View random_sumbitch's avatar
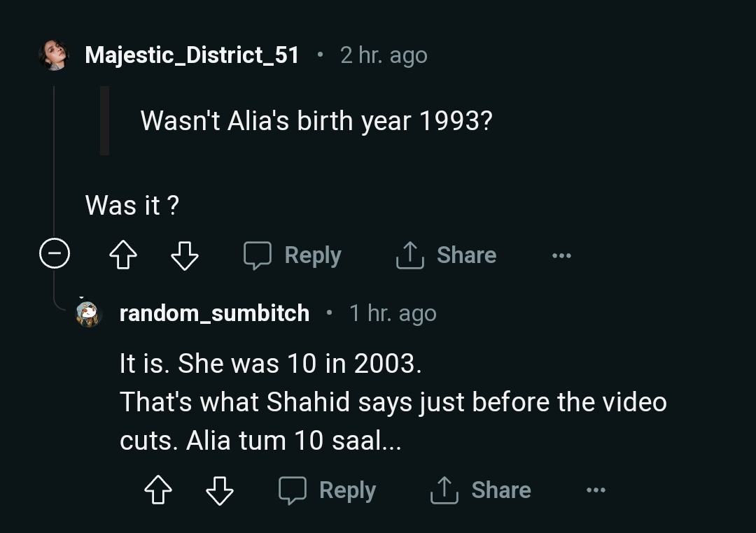Image resolution: width=756 pixels, height=533 pixels. click(88, 313)
